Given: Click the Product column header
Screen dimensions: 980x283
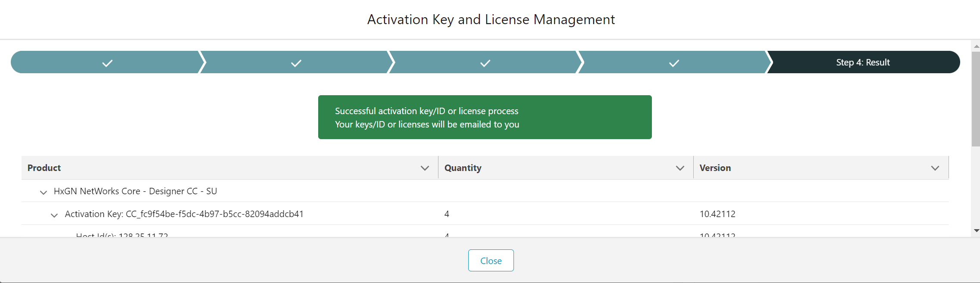Looking at the screenshot, I should pos(44,168).
